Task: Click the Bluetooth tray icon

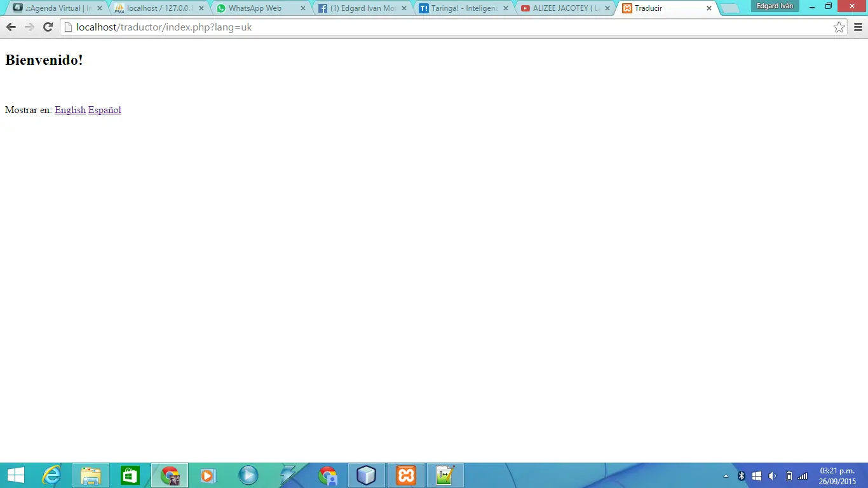Action: (x=741, y=476)
